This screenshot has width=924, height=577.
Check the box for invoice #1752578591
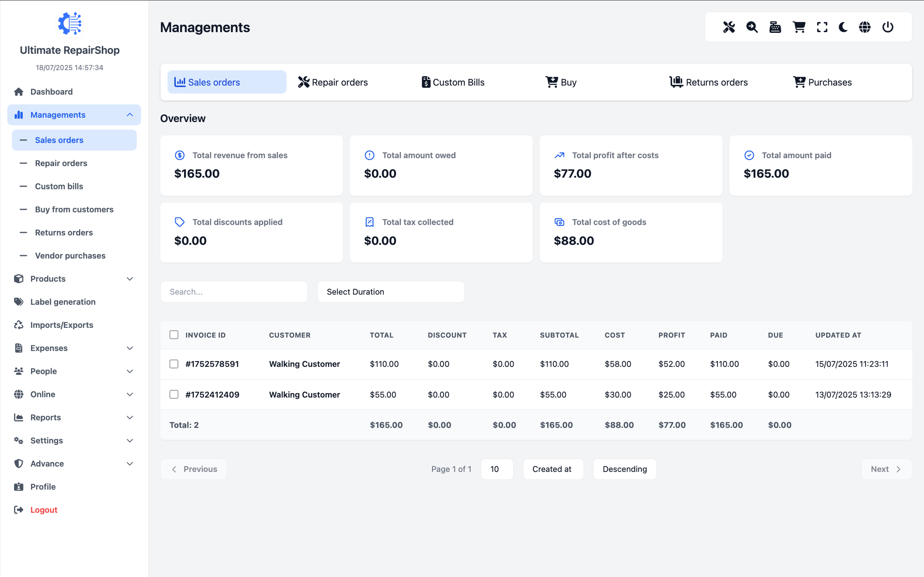coord(174,364)
